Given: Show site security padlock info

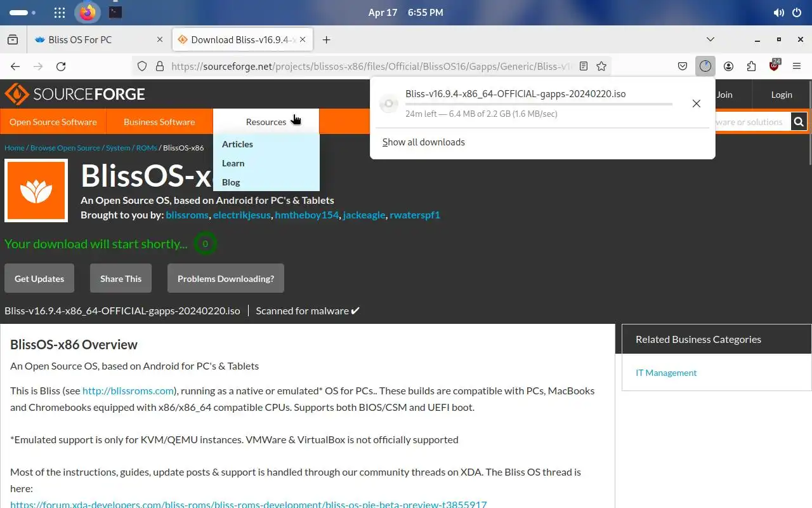Looking at the screenshot, I should [x=159, y=66].
